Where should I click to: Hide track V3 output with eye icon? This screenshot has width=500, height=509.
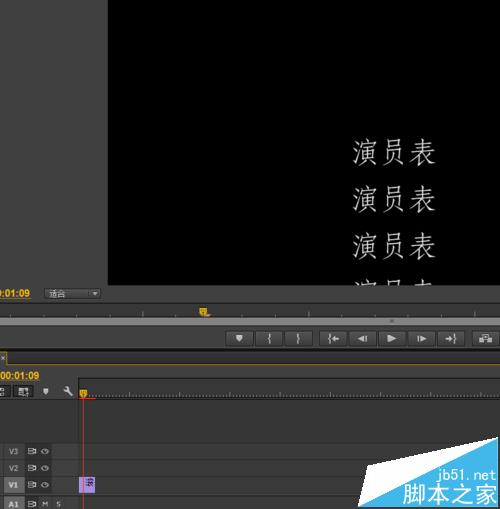click(x=45, y=451)
